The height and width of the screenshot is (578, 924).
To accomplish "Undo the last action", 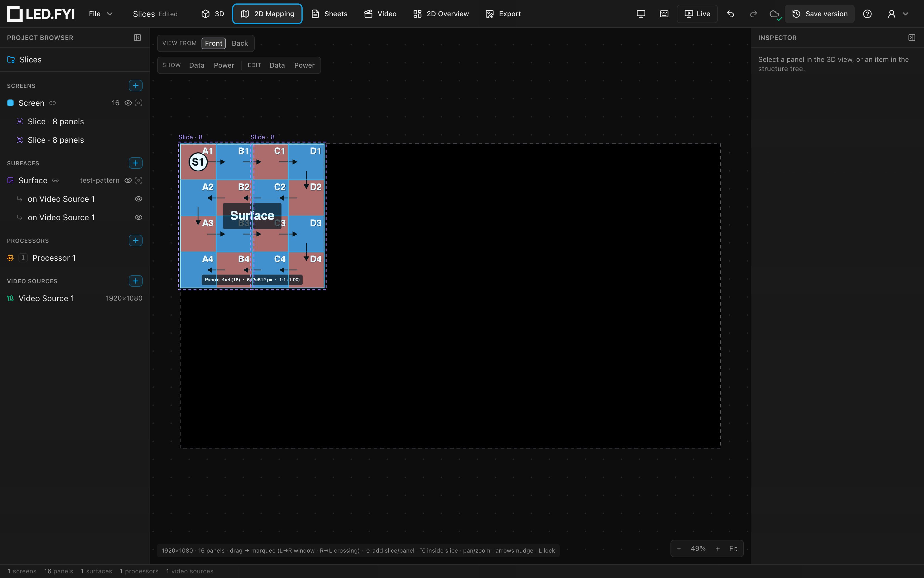I will (x=731, y=14).
